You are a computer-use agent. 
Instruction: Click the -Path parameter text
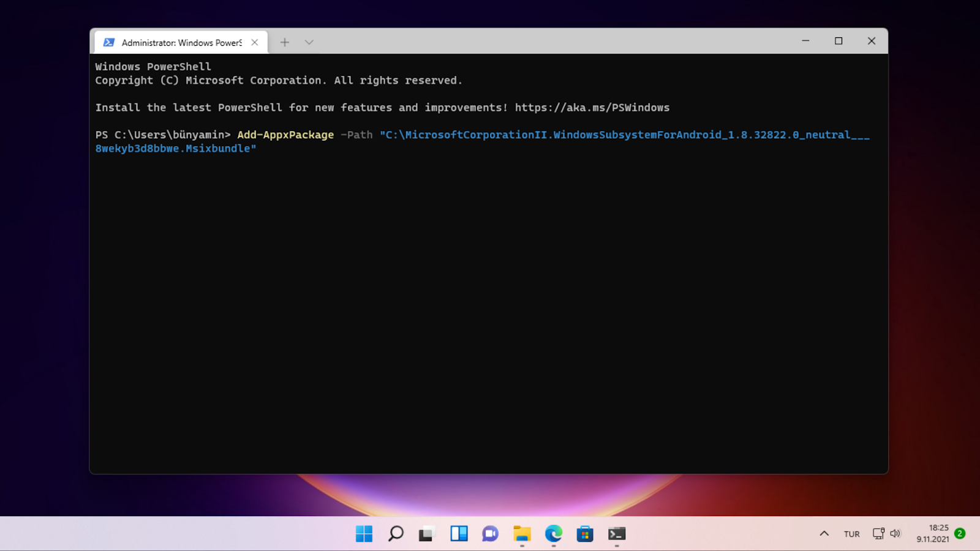click(356, 135)
